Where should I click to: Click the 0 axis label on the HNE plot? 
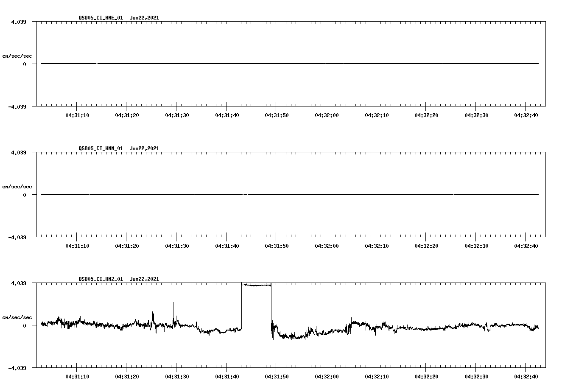tap(25, 64)
